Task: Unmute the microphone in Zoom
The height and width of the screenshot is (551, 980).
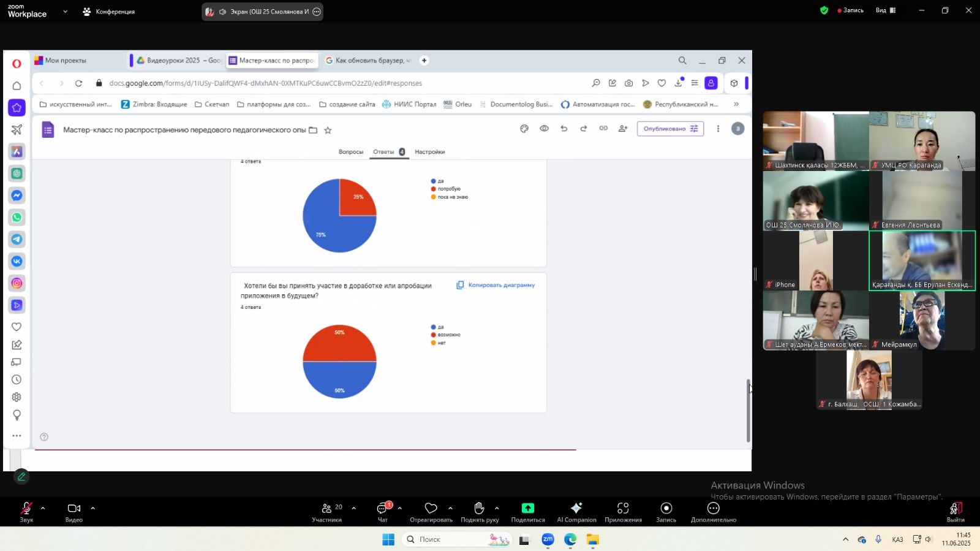Action: [x=26, y=511]
